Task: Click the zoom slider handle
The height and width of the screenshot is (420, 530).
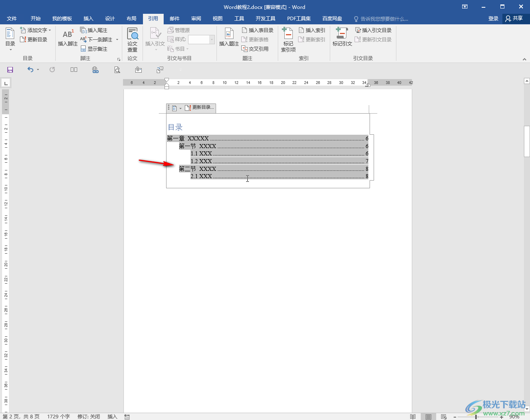Action: pos(476,417)
